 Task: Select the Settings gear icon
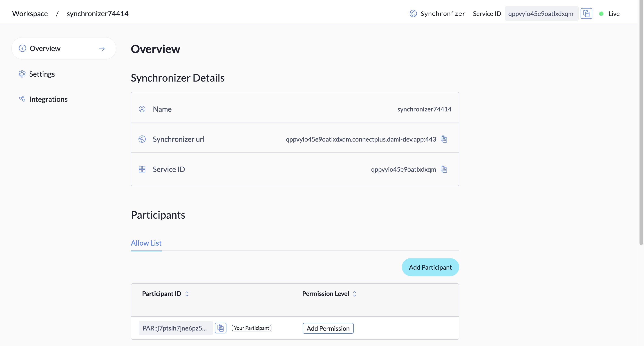tap(22, 74)
